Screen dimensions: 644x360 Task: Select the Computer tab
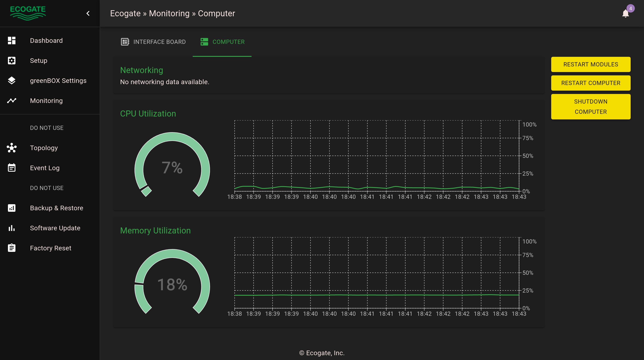[x=222, y=42]
